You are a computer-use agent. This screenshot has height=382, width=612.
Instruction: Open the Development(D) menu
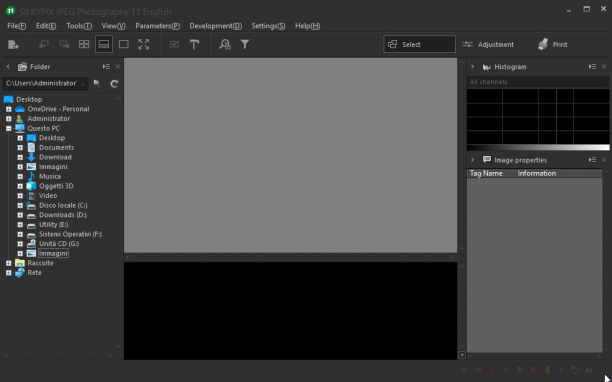[x=215, y=26]
